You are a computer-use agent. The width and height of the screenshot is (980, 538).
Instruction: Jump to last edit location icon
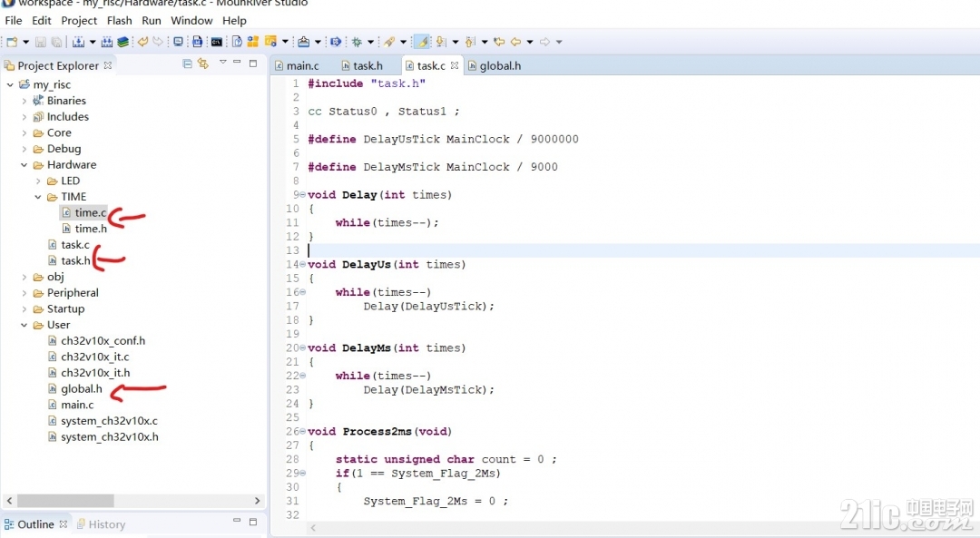click(499, 42)
